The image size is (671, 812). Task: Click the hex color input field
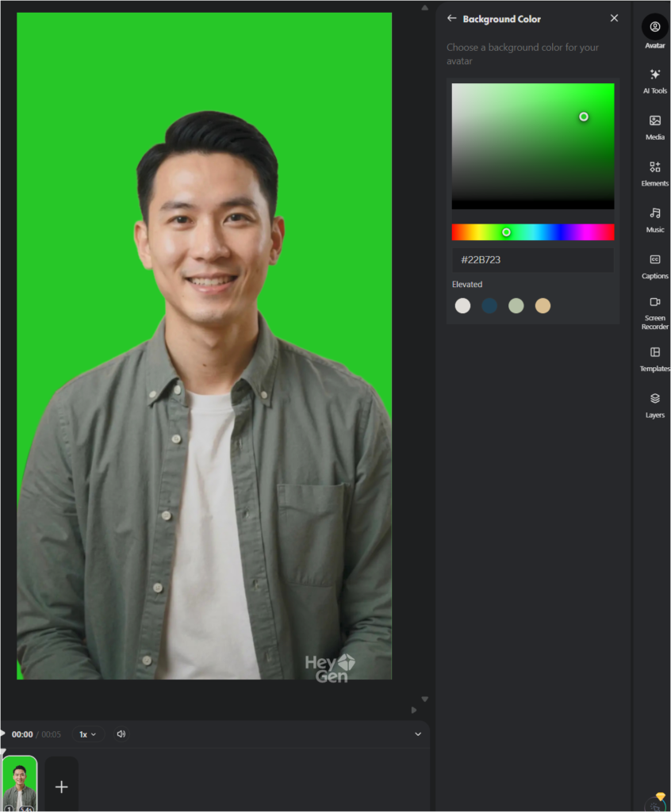[x=532, y=260]
